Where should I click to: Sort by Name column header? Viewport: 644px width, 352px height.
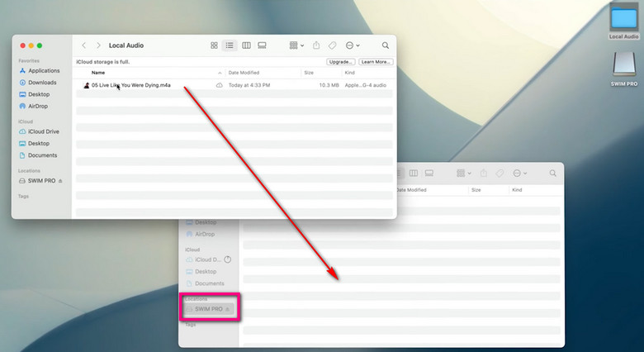[x=98, y=73]
